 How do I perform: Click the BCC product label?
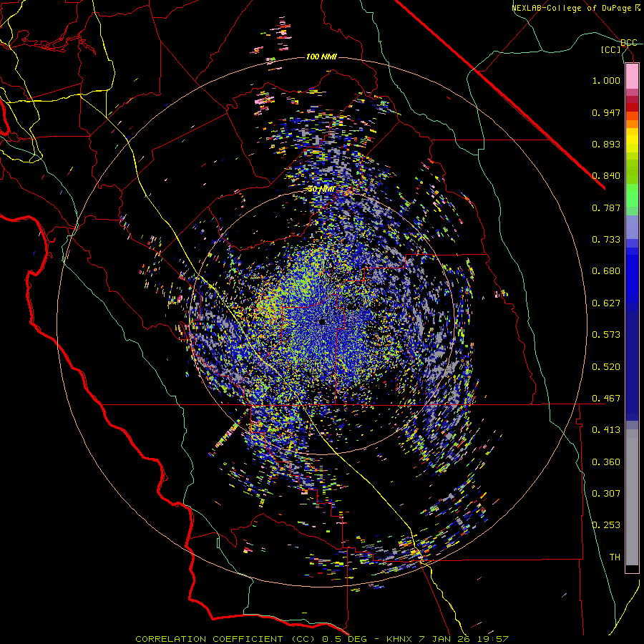click(x=629, y=43)
